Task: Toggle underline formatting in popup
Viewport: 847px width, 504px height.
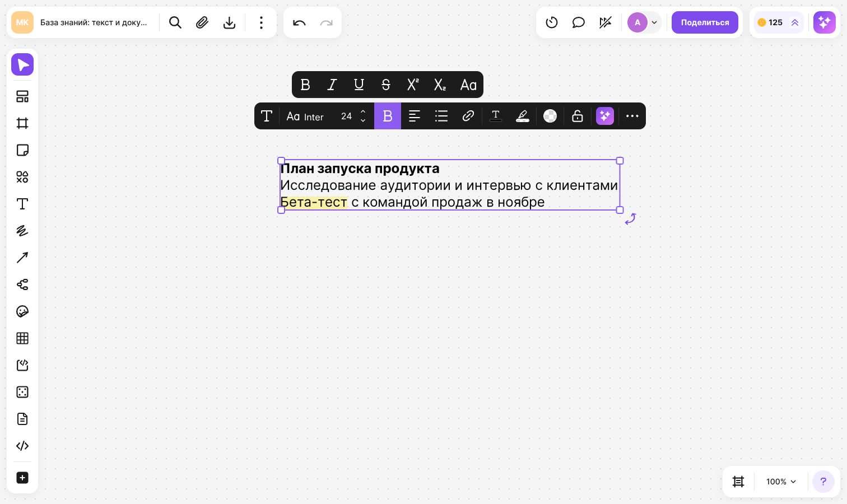Action: coord(359,85)
